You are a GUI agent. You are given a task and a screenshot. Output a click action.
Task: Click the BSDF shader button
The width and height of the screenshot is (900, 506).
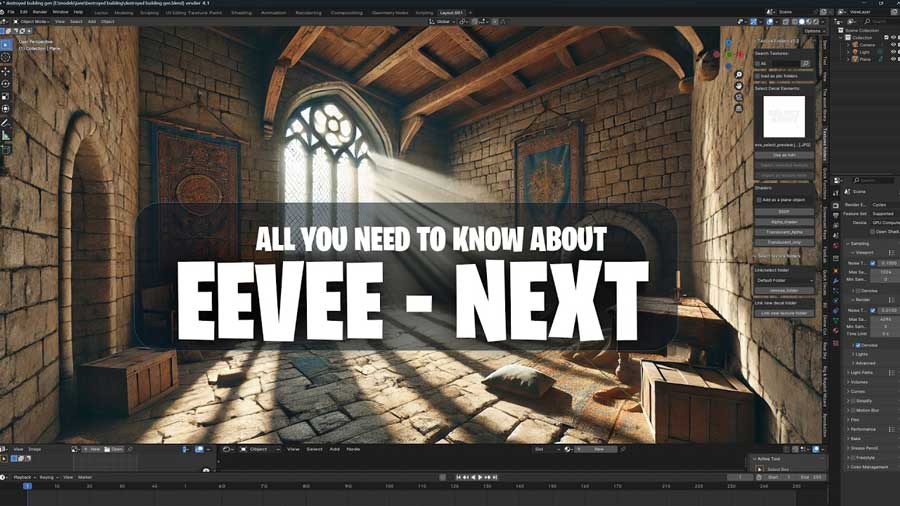785,212
